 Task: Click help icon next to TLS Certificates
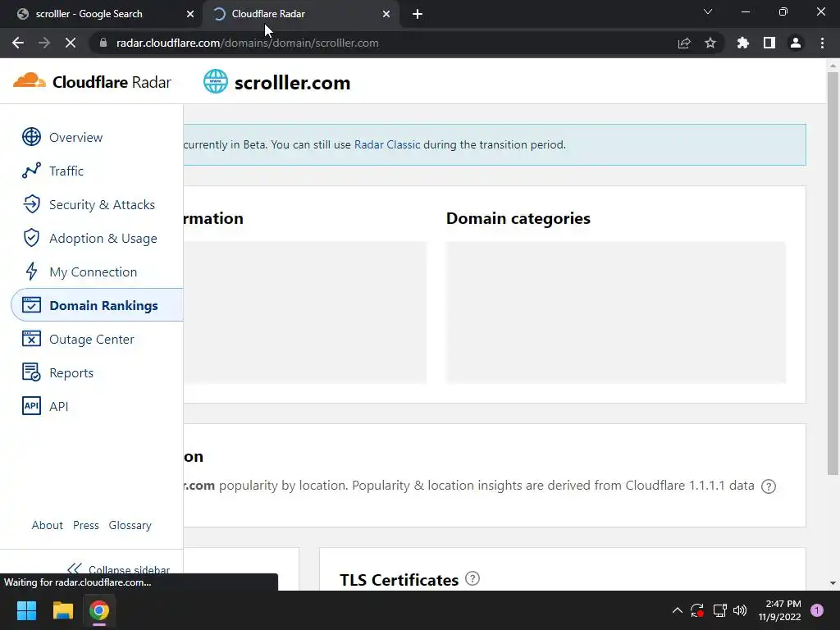472,578
